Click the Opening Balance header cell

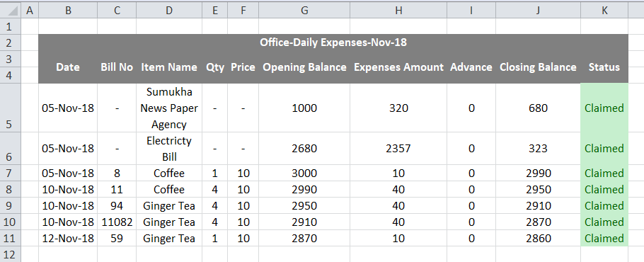pos(304,67)
